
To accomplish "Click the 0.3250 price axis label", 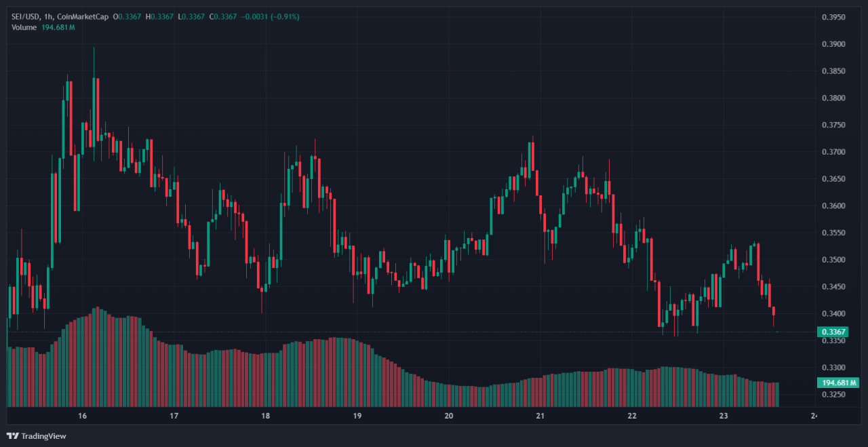I will point(833,394).
